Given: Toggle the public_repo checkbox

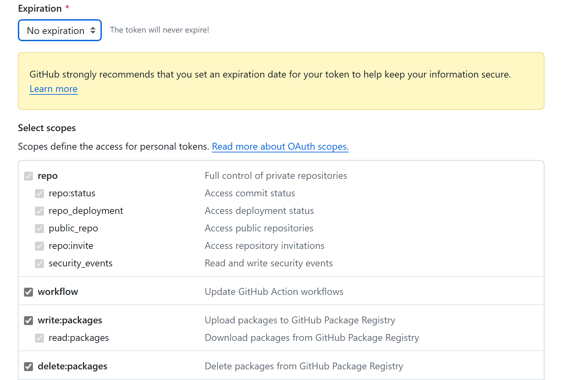Looking at the screenshot, I should click(x=39, y=229).
